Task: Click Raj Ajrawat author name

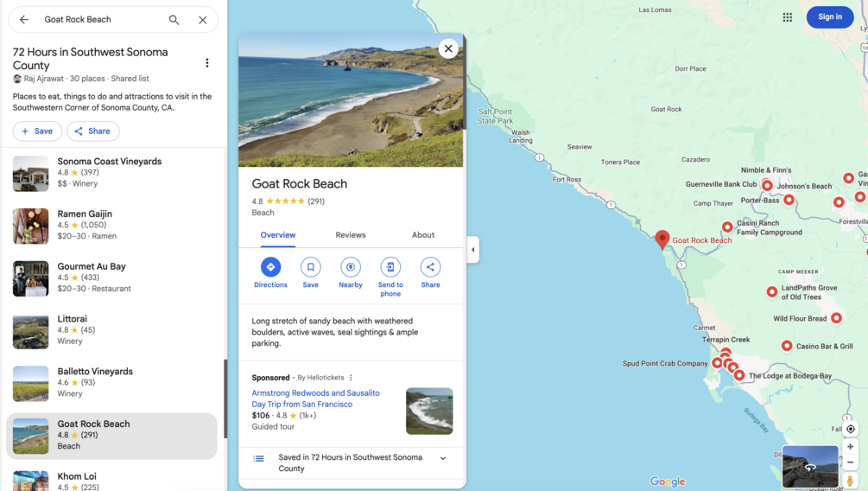Action: pos(43,79)
